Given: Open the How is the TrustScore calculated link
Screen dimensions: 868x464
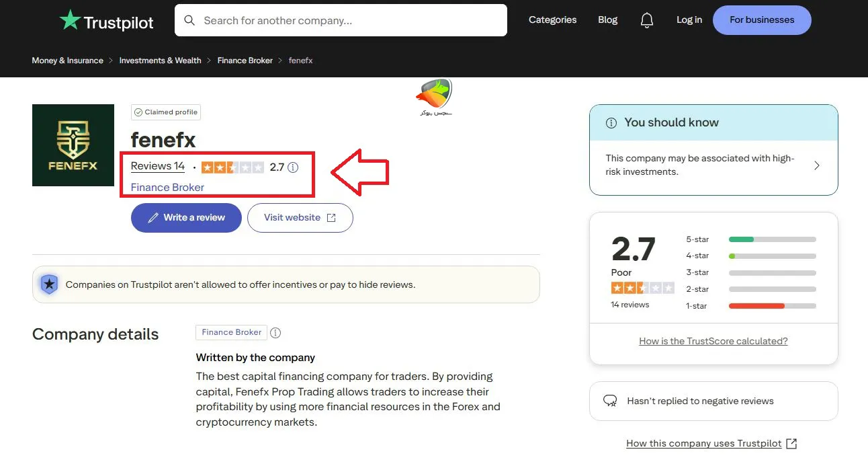Looking at the screenshot, I should (x=713, y=341).
